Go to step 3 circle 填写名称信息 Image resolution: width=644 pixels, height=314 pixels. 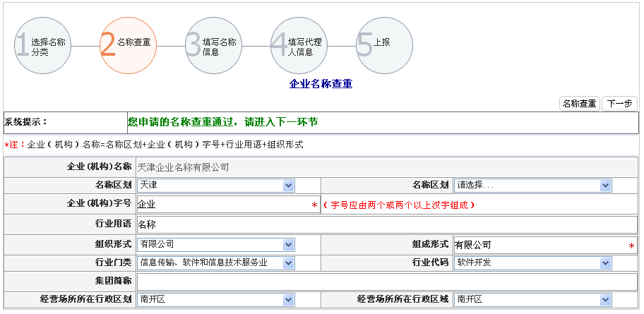(x=214, y=47)
